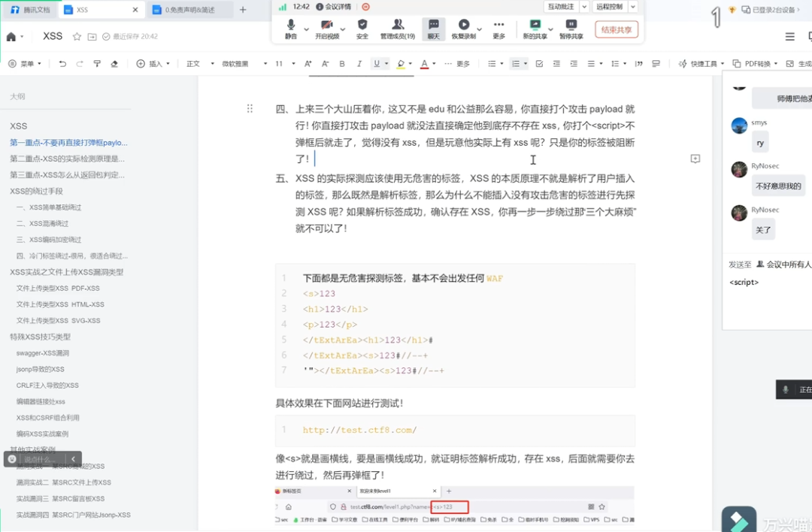812x532 pixels.
Task: Switch to the 0.免责声明&简述 tab
Action: pos(189,10)
